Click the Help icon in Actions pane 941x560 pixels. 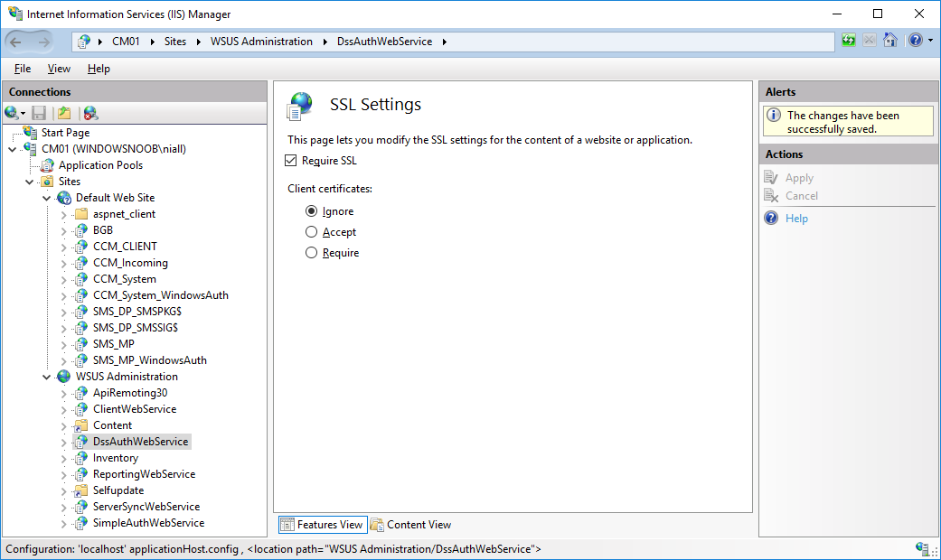coord(771,218)
